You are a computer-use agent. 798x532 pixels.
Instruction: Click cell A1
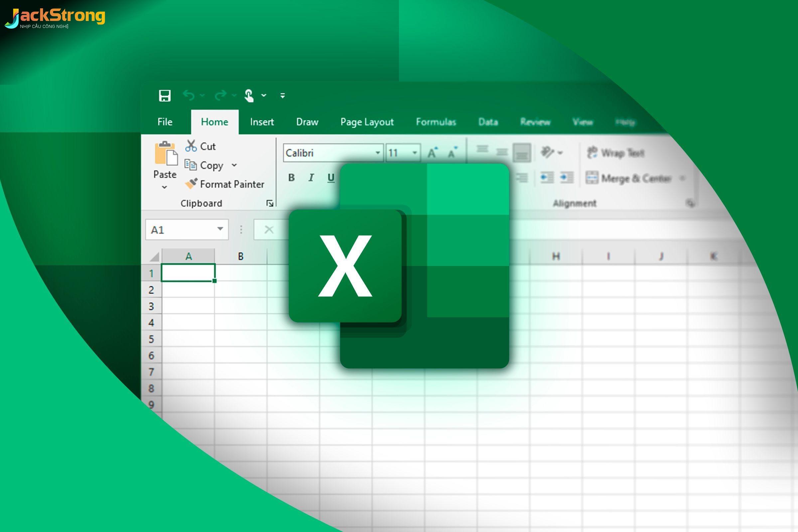(x=188, y=273)
